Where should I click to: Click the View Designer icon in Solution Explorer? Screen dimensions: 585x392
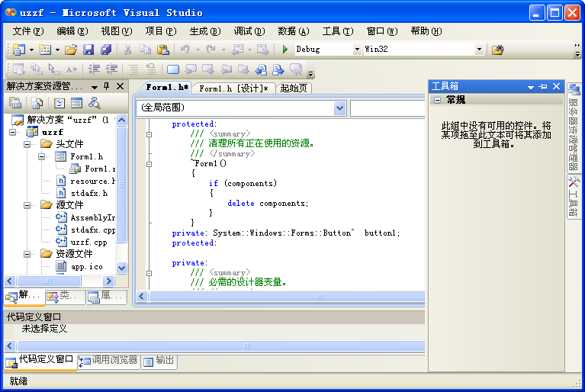[76, 102]
